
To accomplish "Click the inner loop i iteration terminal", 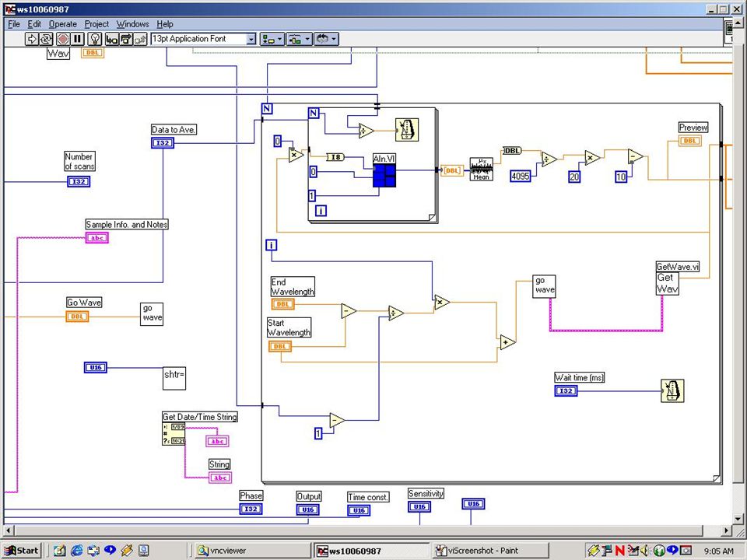I will coord(321,211).
